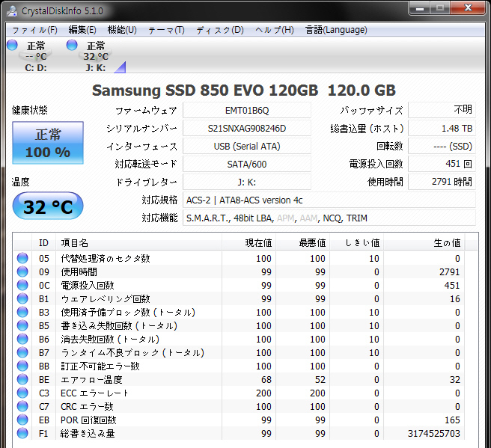Click the 32 °C temperature button
The height and width of the screenshot is (448, 491).
click(x=48, y=206)
